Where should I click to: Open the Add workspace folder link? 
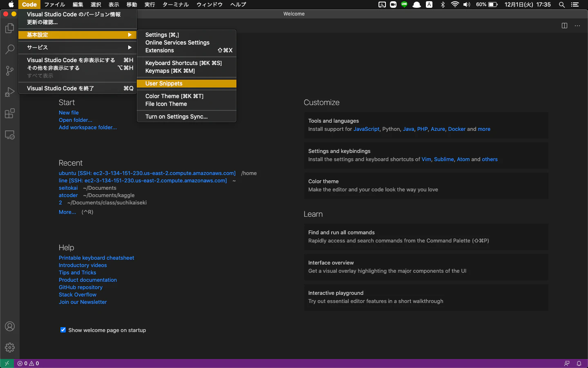(x=88, y=127)
